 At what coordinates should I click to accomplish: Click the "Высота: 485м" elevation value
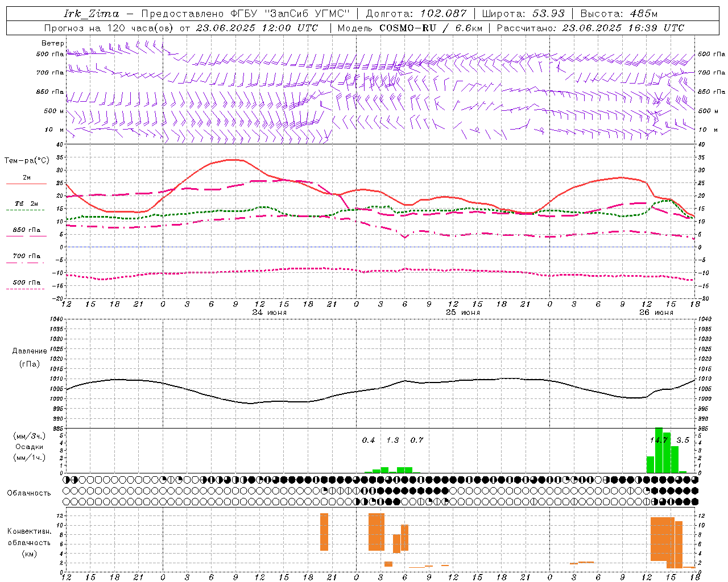tap(619, 14)
